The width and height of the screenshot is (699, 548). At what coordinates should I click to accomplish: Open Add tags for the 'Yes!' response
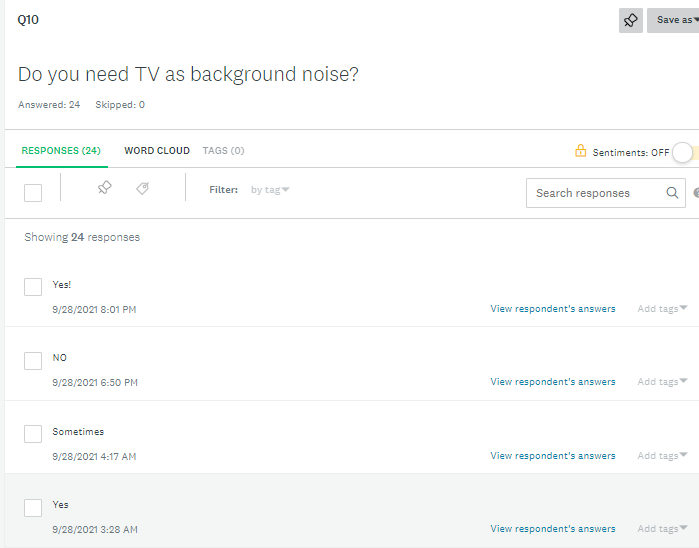click(662, 309)
